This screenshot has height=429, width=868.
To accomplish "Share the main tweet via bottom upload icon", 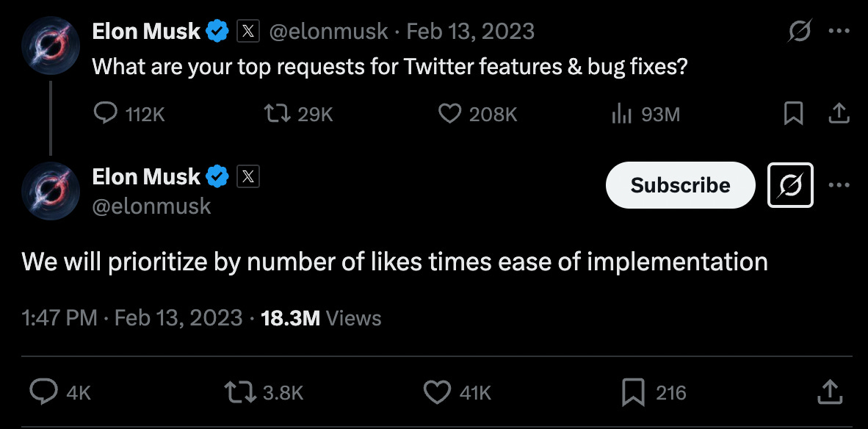I will click(830, 392).
